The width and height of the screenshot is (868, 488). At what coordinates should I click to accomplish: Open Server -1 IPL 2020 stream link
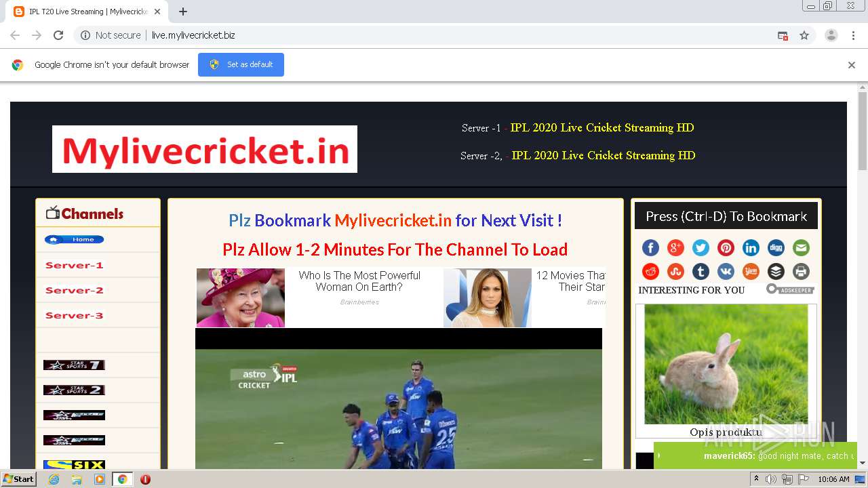coord(602,127)
